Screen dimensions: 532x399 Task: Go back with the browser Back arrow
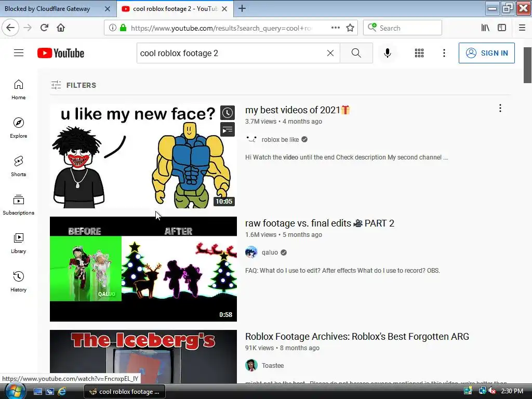(x=10, y=28)
